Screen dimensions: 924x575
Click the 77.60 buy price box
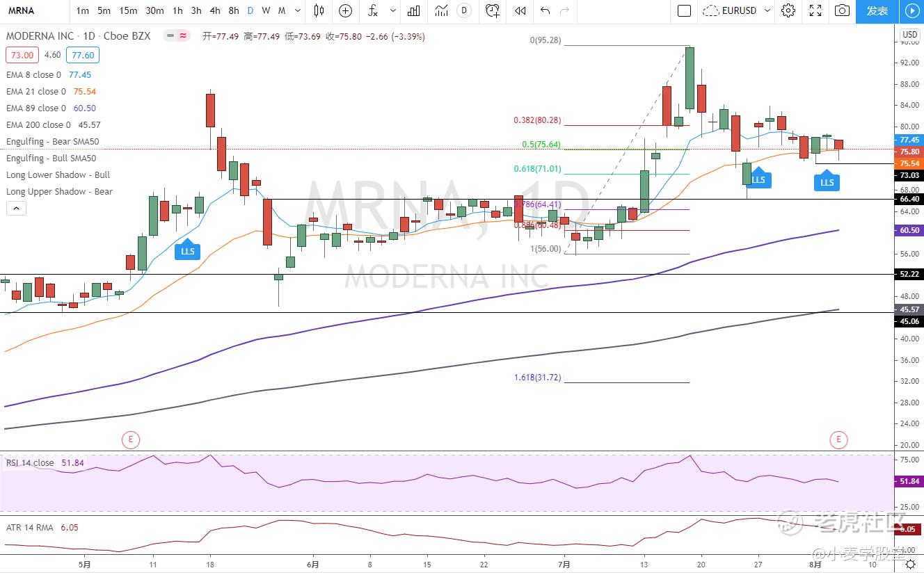click(x=83, y=55)
